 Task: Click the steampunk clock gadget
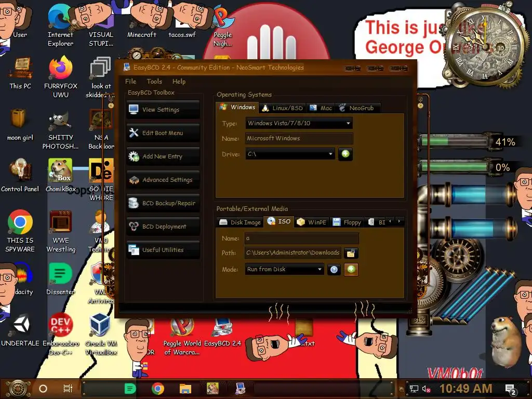point(485,47)
